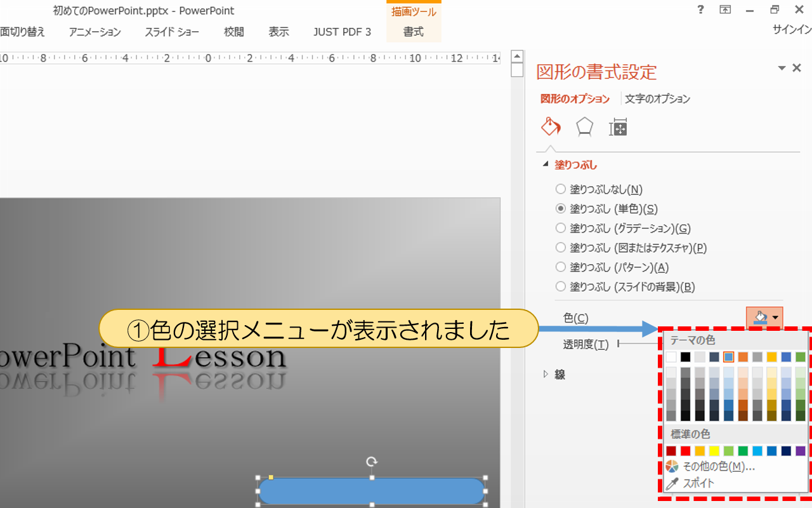Open PowerPoint Help question mark
Viewport: 812px width, 508px height.
(700, 10)
